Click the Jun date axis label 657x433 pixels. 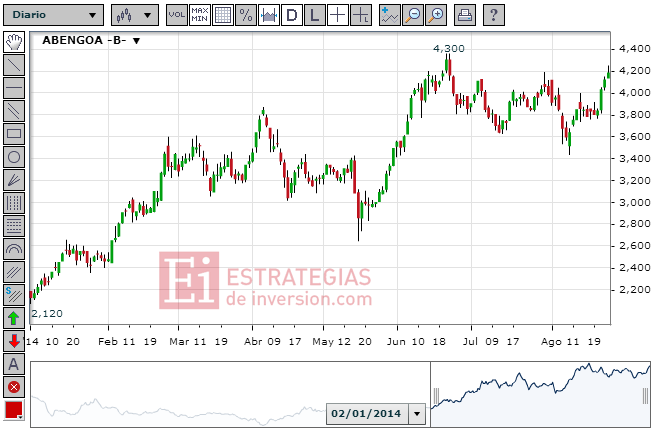[396, 342]
